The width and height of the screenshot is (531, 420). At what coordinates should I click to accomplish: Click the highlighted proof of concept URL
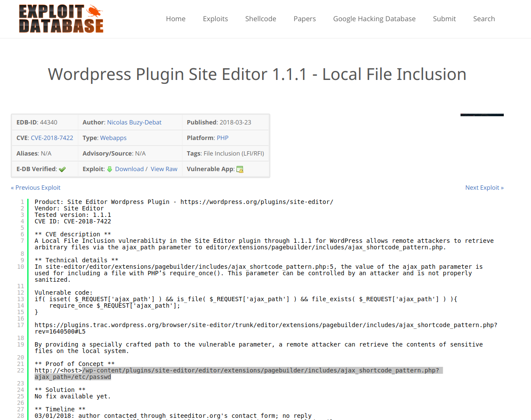[259, 371]
